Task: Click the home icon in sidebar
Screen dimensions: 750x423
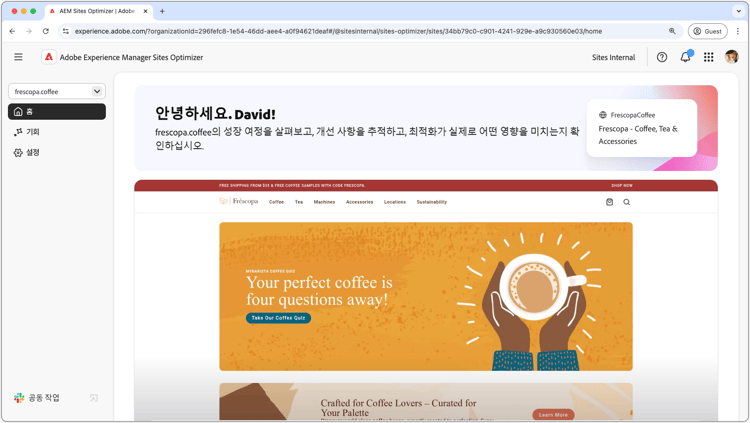Action: [x=18, y=111]
